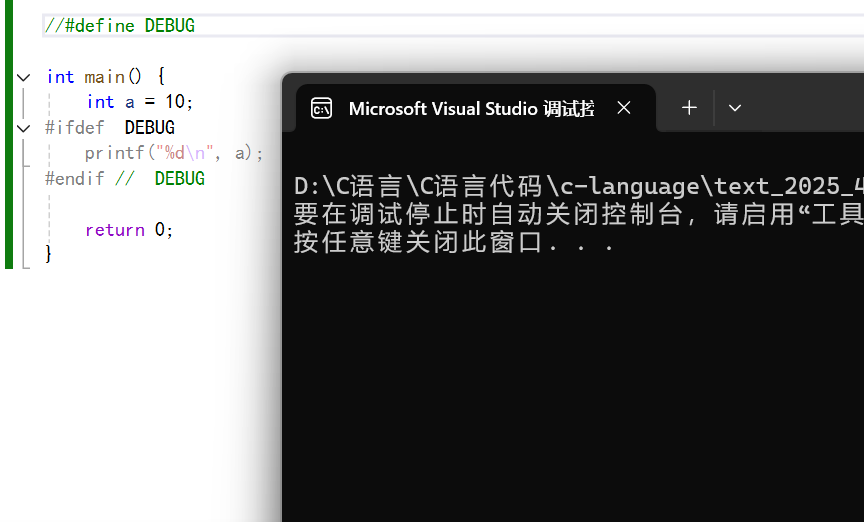Click the console path line starting with D:\C语言
The width and height of the screenshot is (864, 522).
pos(579,187)
